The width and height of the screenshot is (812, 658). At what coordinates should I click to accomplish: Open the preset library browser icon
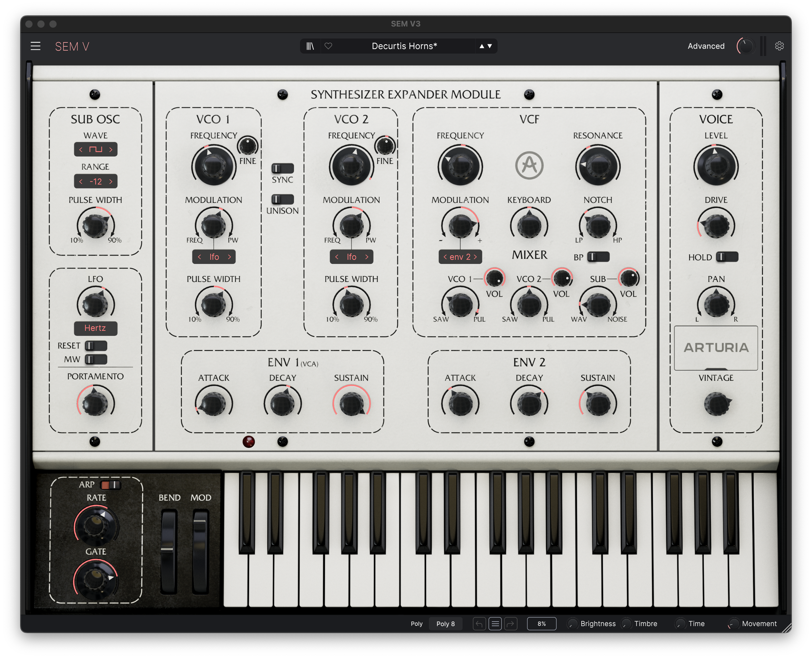310,46
